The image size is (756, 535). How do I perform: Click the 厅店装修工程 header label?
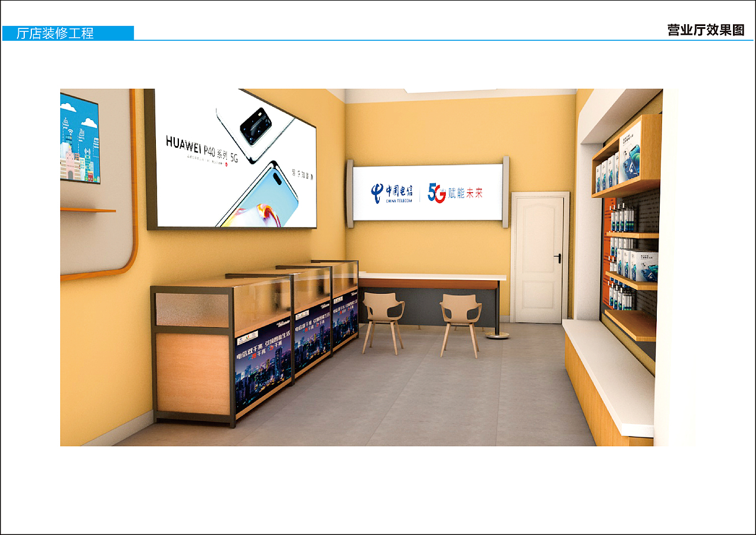(x=55, y=34)
